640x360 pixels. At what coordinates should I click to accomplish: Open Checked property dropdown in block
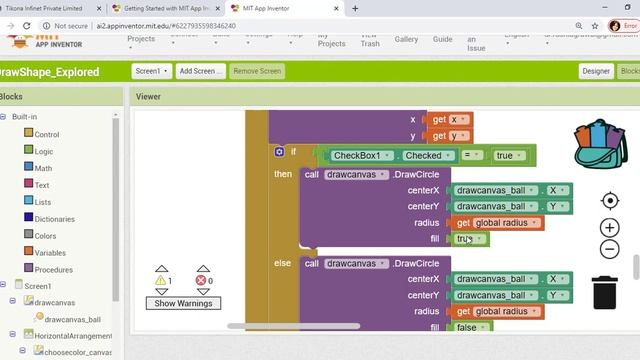pos(428,156)
